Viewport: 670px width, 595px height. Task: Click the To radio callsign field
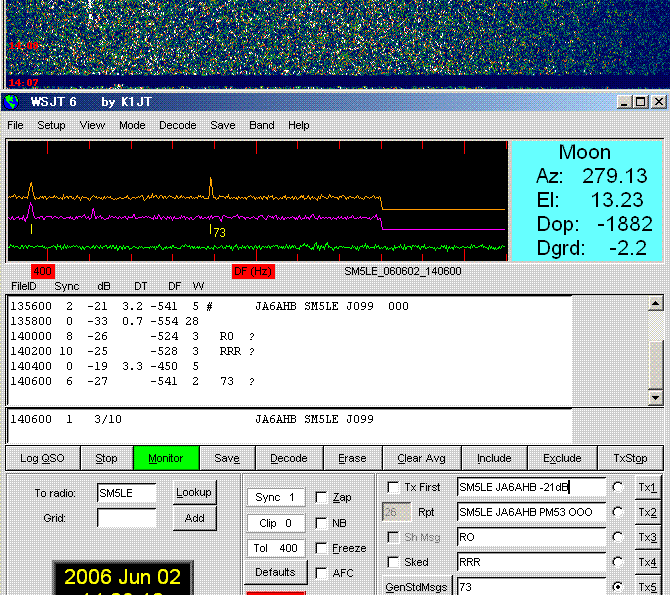tap(126, 493)
